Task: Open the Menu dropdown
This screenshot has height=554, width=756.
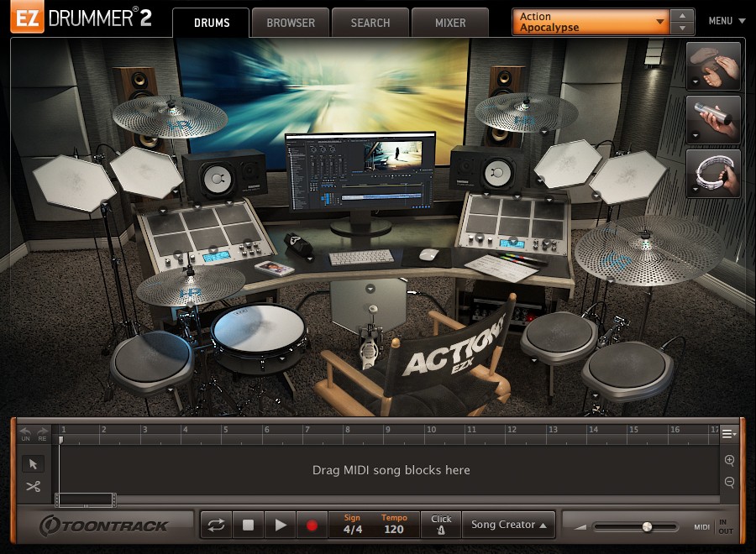Action: [727, 21]
